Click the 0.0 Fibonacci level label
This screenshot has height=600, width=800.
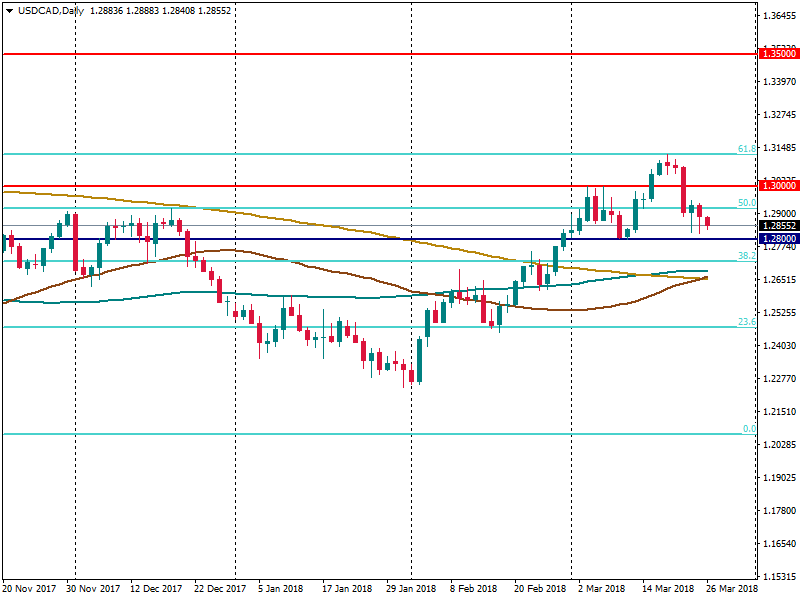(x=748, y=429)
